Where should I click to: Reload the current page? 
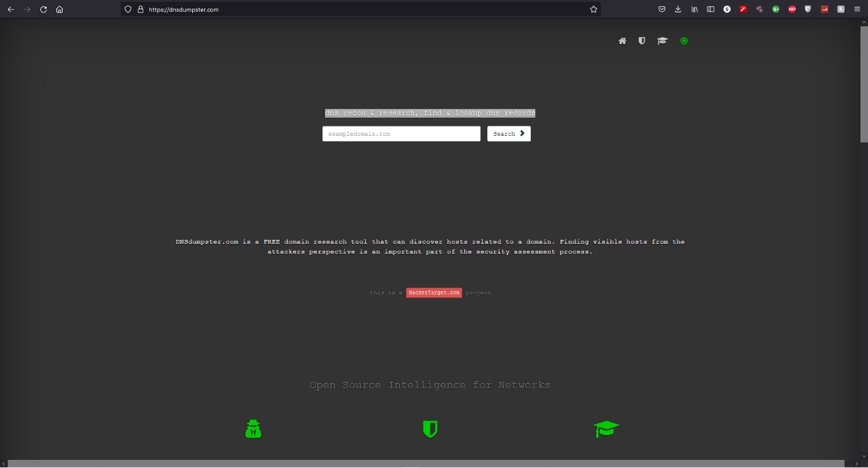click(x=43, y=9)
